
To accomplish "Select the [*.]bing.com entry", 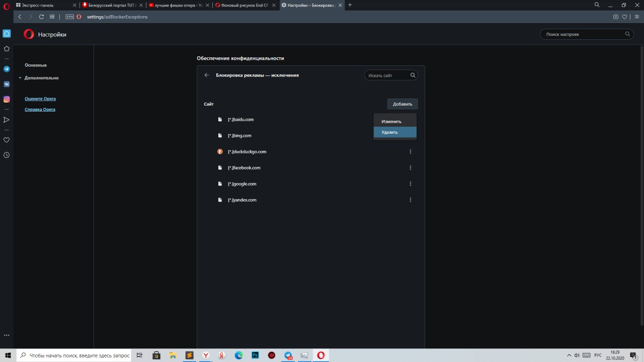I will click(239, 136).
